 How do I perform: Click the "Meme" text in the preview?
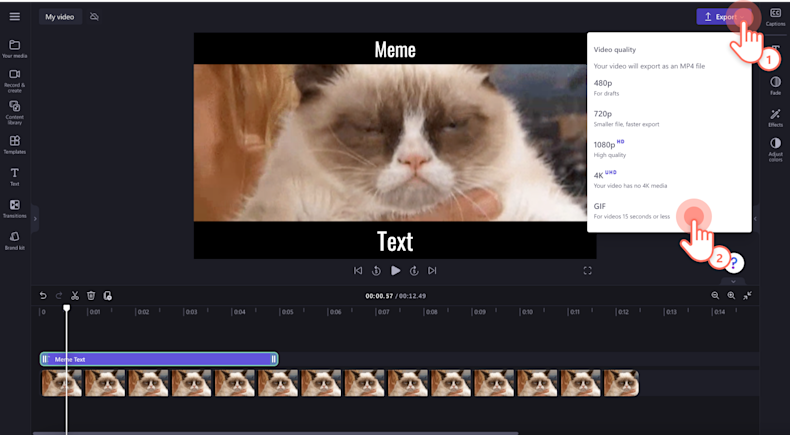(x=395, y=49)
